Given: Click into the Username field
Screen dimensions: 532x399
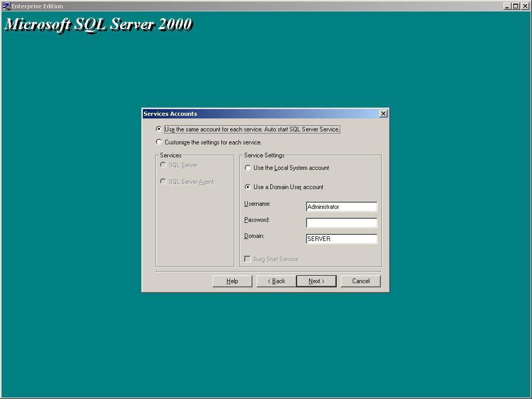Looking at the screenshot, I should click(x=341, y=207).
